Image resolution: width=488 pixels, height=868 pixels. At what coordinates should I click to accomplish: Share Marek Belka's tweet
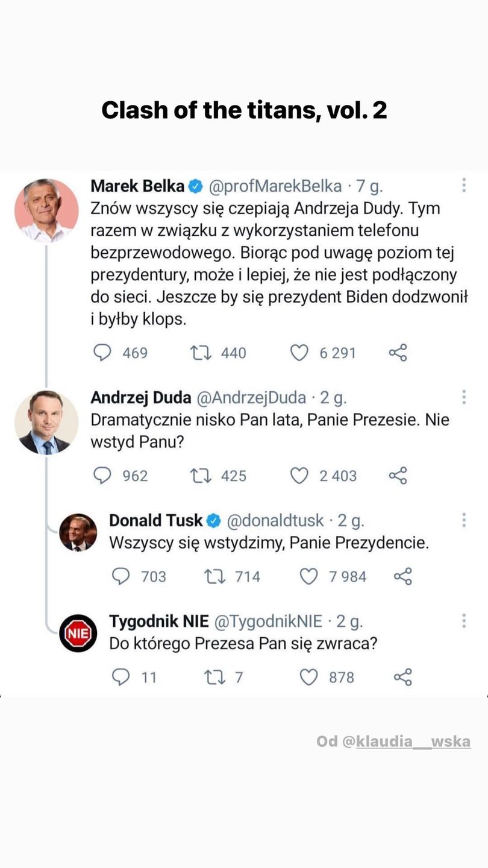coord(398,353)
